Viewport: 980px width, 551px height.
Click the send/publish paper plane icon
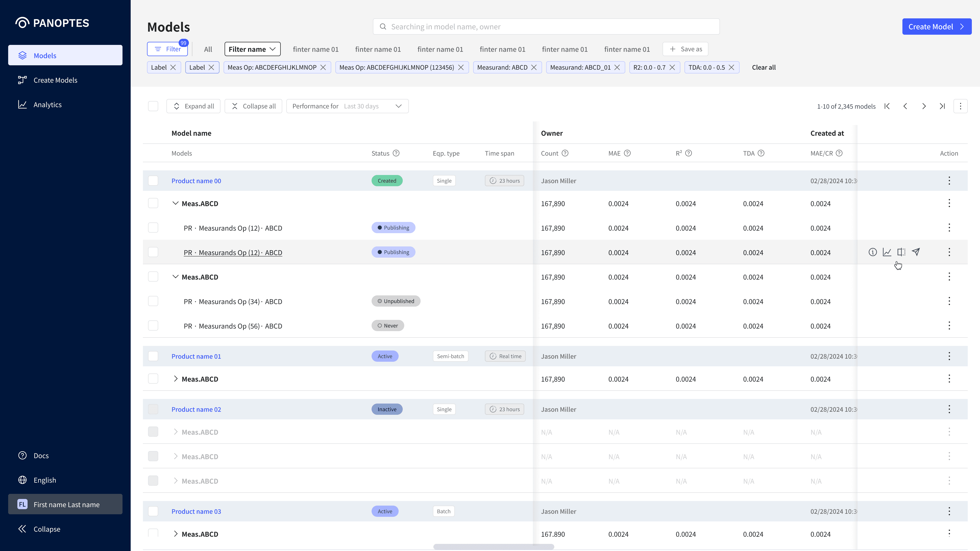(x=916, y=252)
